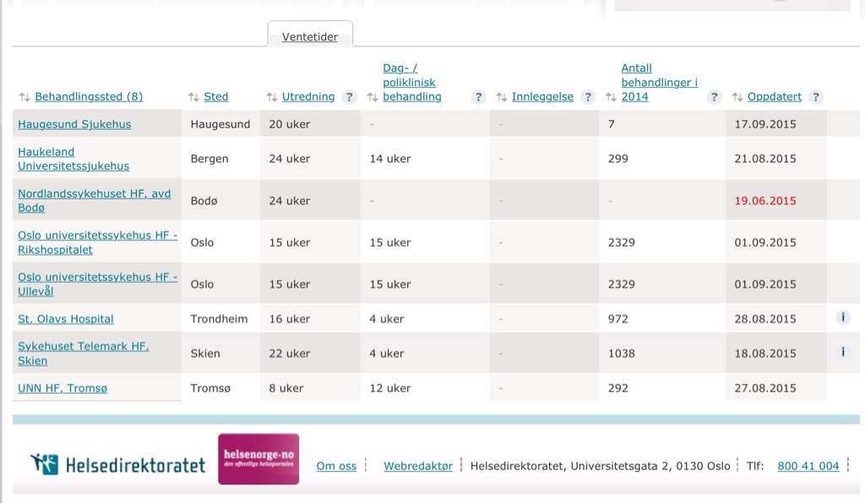Sort table by Utredning wait time
The height and width of the screenshot is (504, 865).
pyautogui.click(x=307, y=97)
